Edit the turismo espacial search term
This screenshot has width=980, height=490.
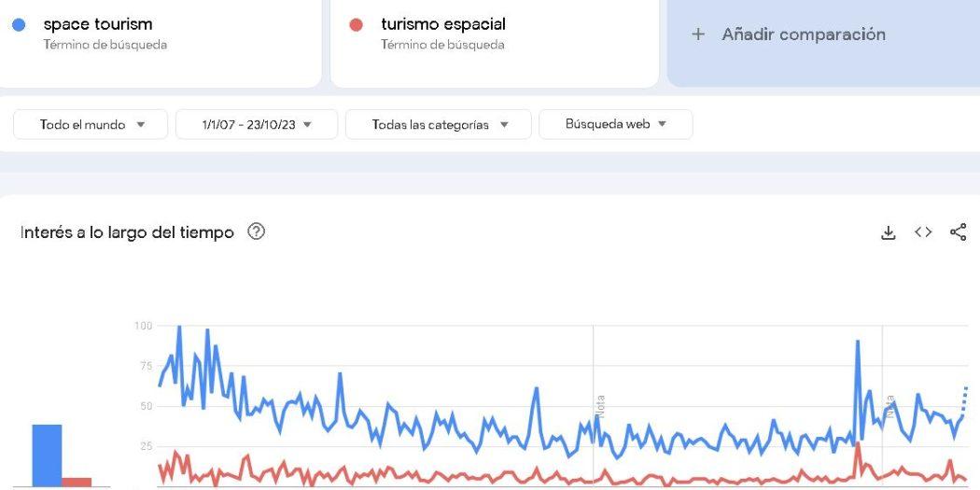tap(443, 24)
